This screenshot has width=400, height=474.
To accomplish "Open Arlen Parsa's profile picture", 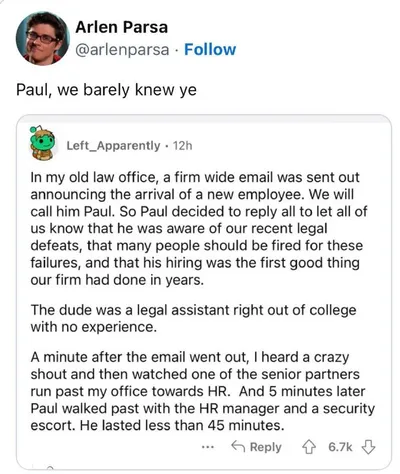I will click(42, 38).
